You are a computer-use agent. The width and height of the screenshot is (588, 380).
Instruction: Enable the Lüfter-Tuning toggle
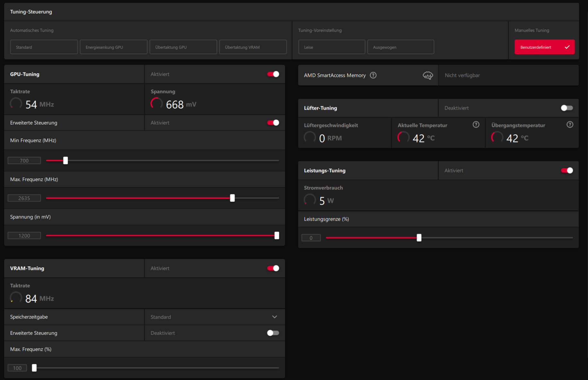click(567, 108)
